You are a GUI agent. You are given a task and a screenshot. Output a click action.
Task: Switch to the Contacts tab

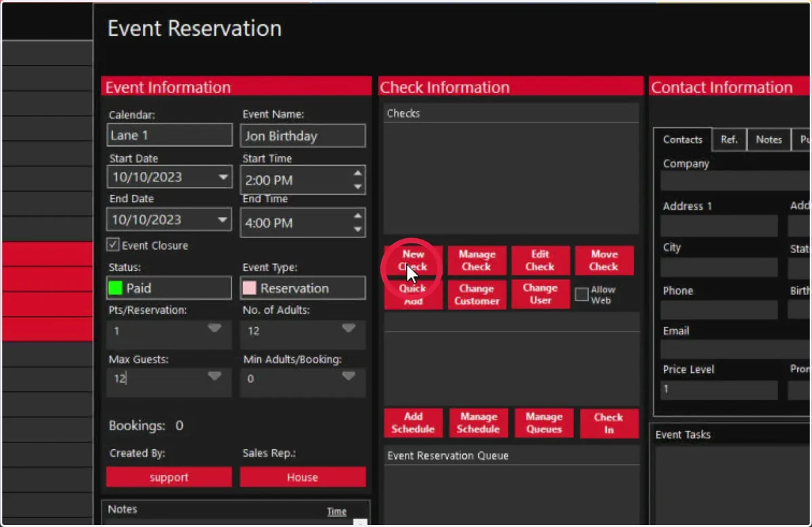tap(683, 139)
